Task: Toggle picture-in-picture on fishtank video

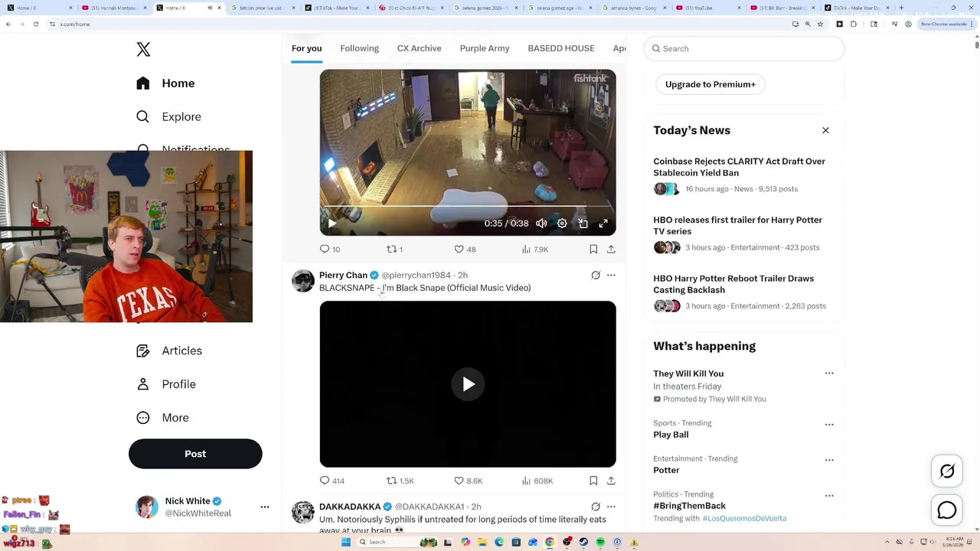Action: click(583, 223)
